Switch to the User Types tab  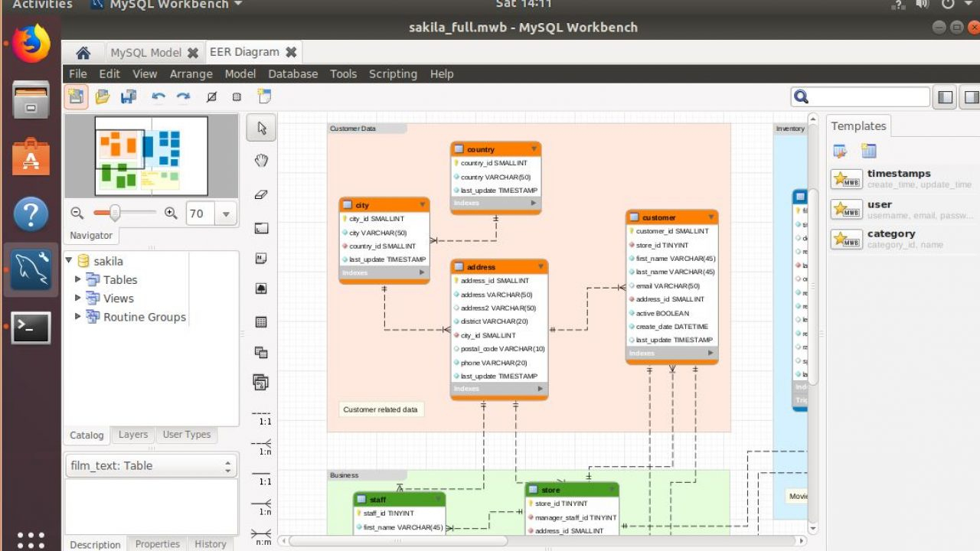click(186, 434)
